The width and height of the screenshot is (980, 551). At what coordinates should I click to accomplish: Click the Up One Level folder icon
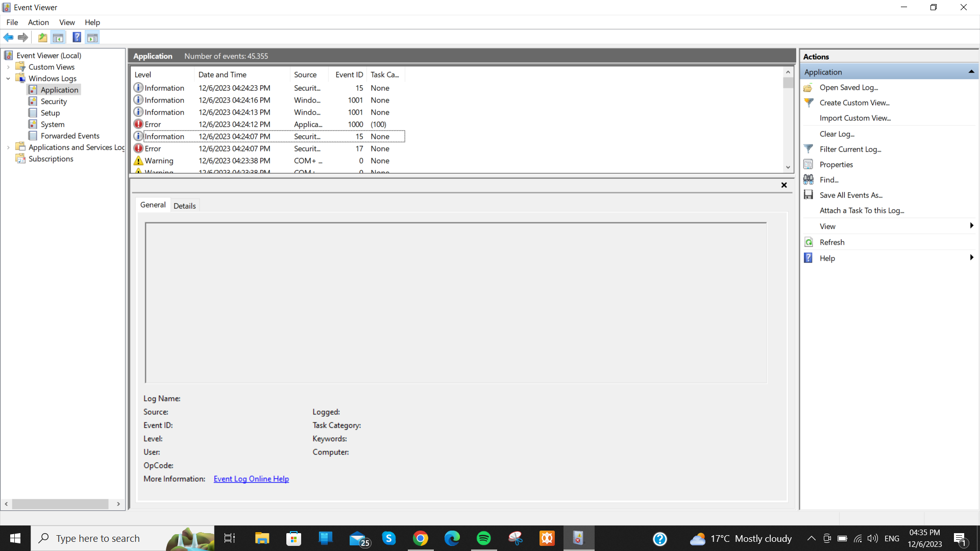pyautogui.click(x=43, y=37)
